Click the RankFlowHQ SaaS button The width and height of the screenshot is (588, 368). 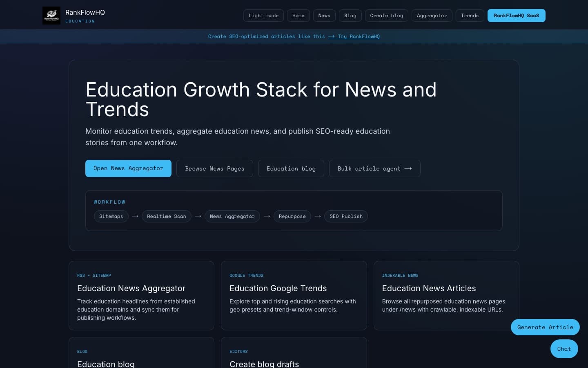(x=517, y=16)
